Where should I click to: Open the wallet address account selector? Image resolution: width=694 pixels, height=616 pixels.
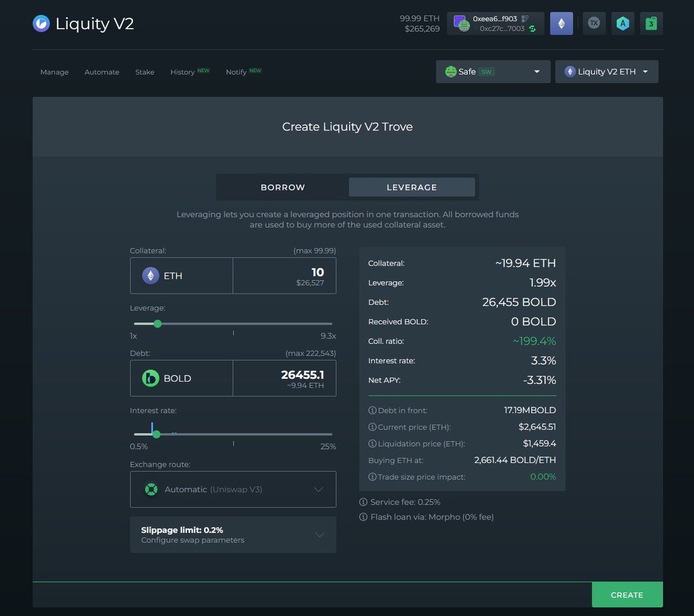tap(496, 24)
